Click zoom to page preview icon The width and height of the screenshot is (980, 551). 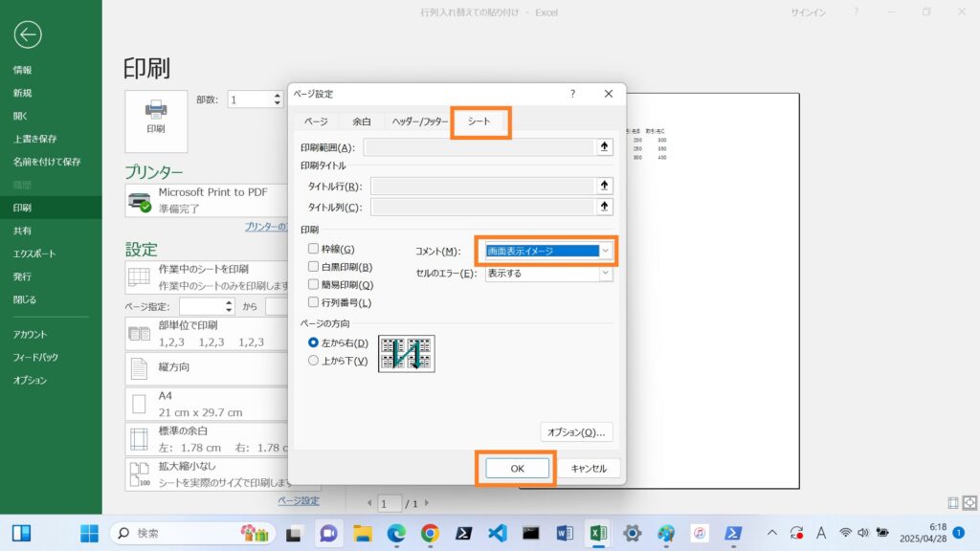click(x=969, y=503)
